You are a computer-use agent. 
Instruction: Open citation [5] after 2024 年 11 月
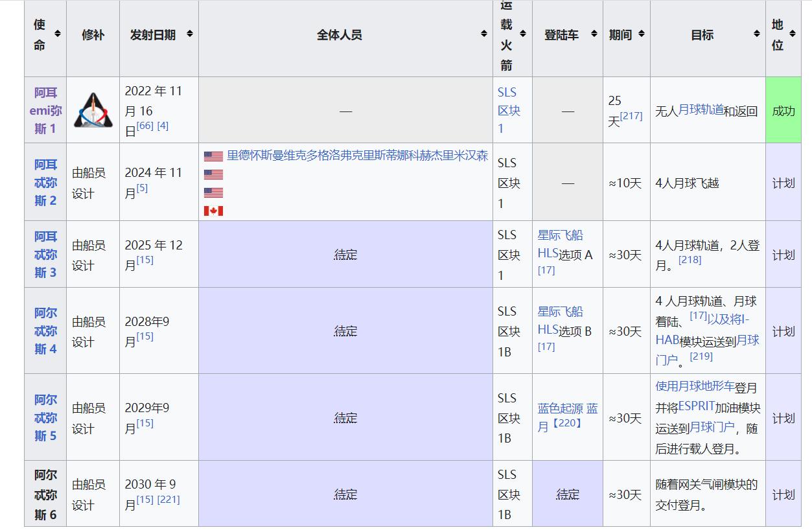point(142,188)
